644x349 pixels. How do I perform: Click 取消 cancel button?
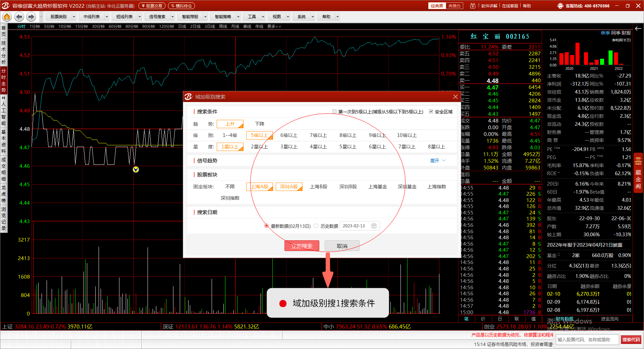point(342,246)
